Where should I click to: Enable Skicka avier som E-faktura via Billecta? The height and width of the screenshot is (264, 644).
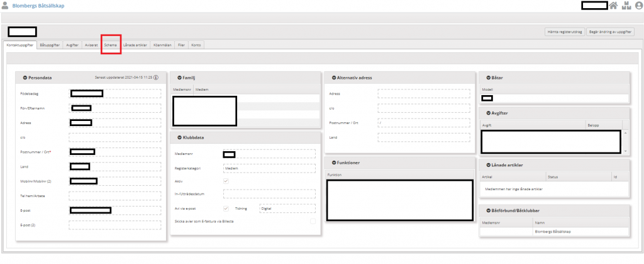tap(313, 221)
